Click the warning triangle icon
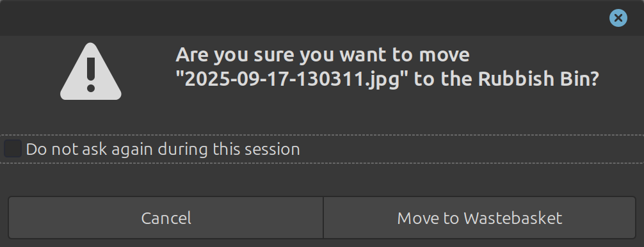Viewport: 644px width, 247px height. (x=91, y=72)
